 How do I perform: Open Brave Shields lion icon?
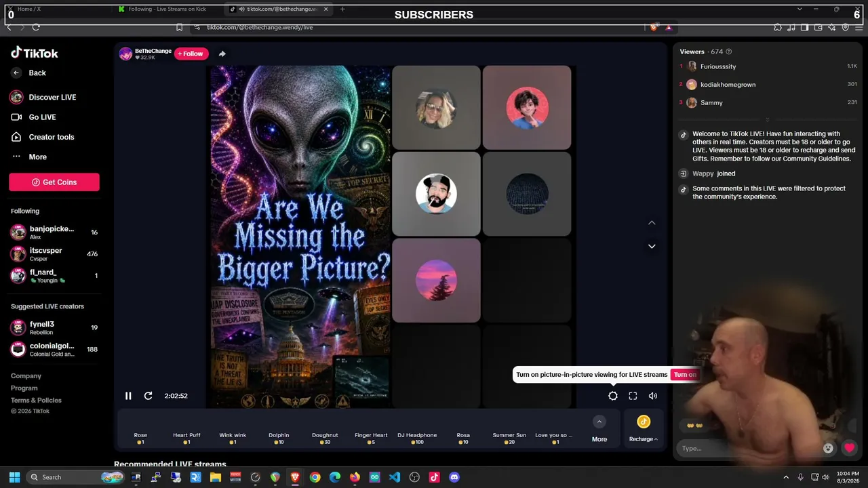(654, 27)
